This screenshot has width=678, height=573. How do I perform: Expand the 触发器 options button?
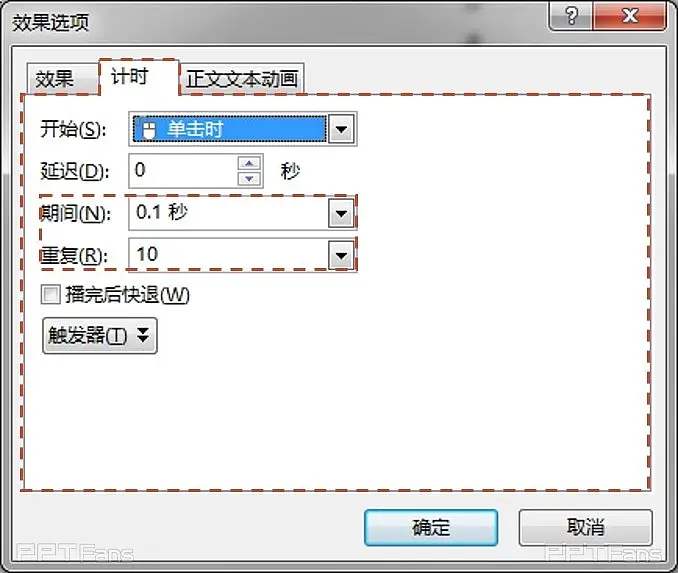(x=100, y=335)
